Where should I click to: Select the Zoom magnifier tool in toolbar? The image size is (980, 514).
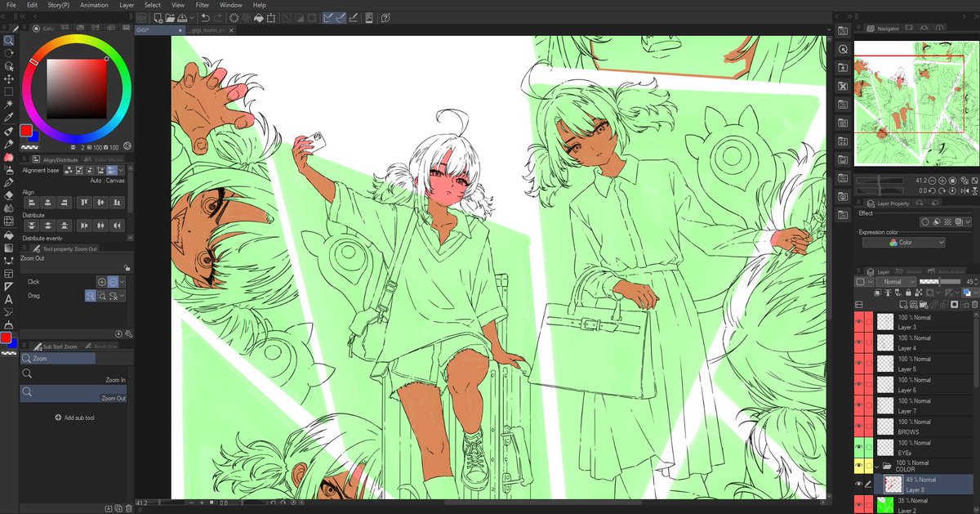[x=8, y=40]
